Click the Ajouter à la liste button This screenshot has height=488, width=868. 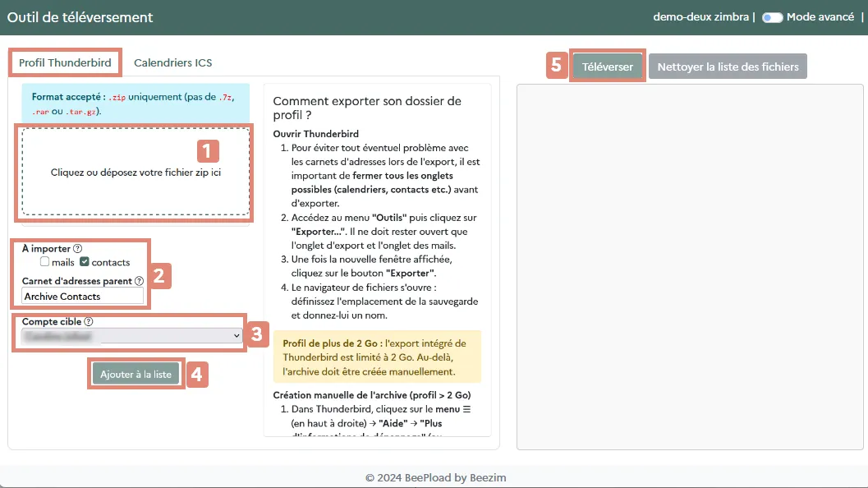tap(135, 375)
